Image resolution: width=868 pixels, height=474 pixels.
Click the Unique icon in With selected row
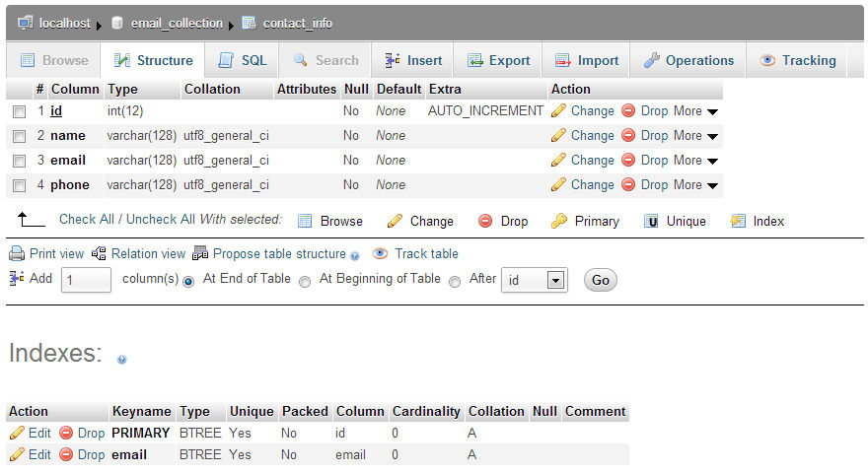[x=651, y=222]
